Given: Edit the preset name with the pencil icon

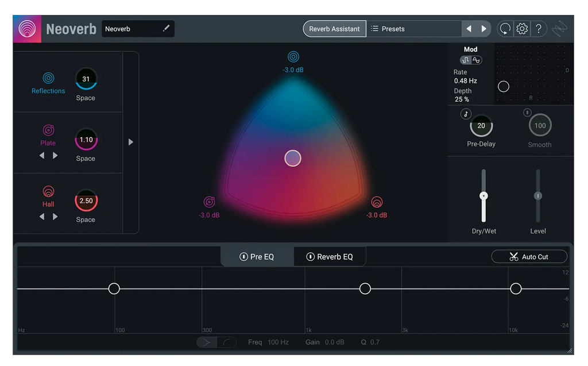Looking at the screenshot, I should click(166, 28).
